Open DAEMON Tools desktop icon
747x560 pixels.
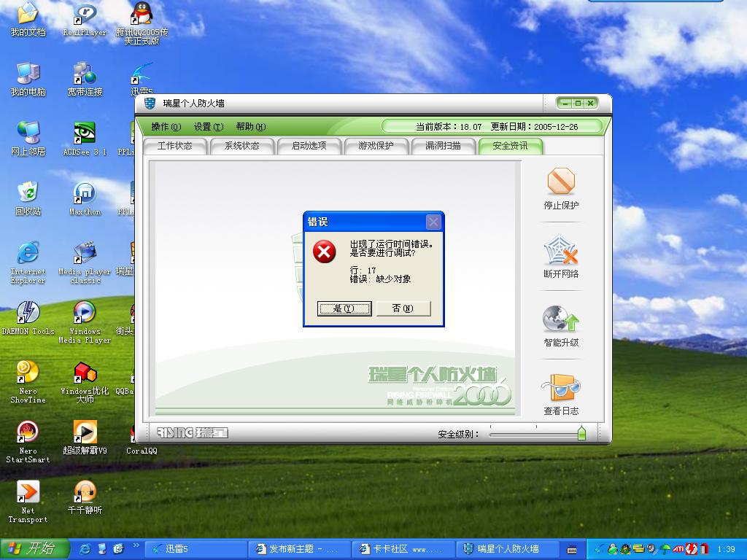pyautogui.click(x=28, y=318)
